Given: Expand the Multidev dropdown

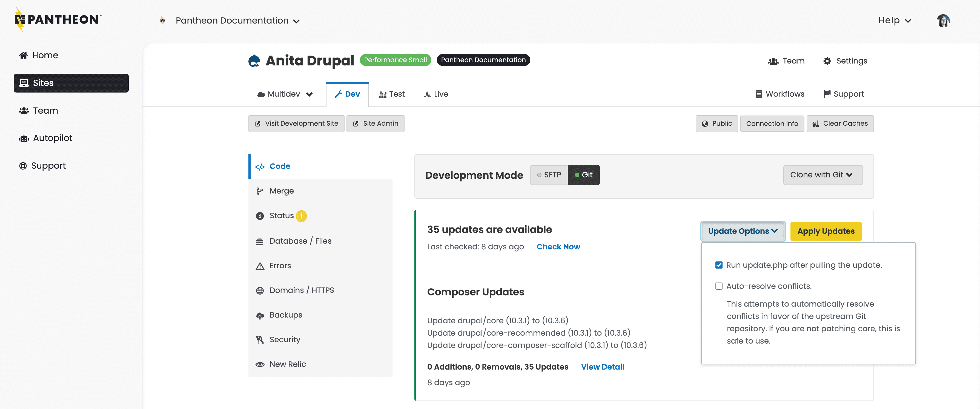Looking at the screenshot, I should pyautogui.click(x=285, y=94).
